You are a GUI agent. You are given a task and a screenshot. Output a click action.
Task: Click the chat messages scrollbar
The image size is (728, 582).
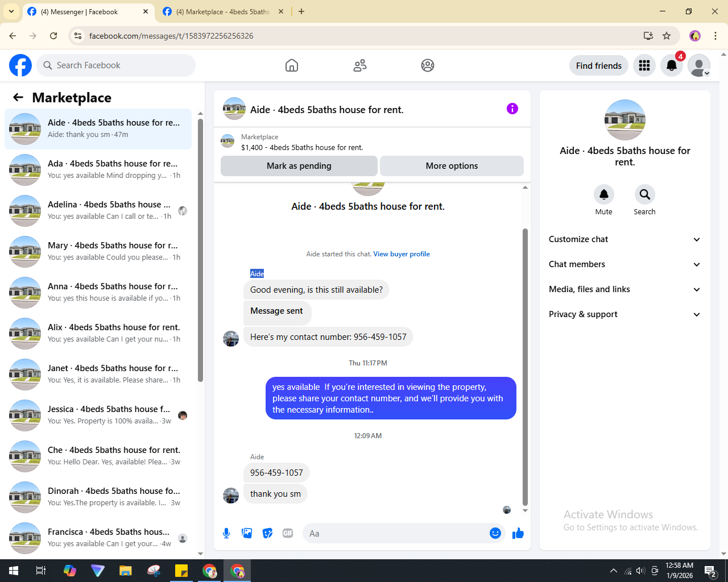[525, 367]
